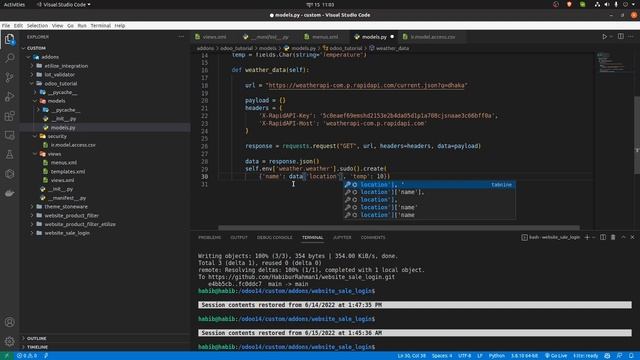Open the Testing flask view
Screen dimensions: 640x360
point(9,154)
